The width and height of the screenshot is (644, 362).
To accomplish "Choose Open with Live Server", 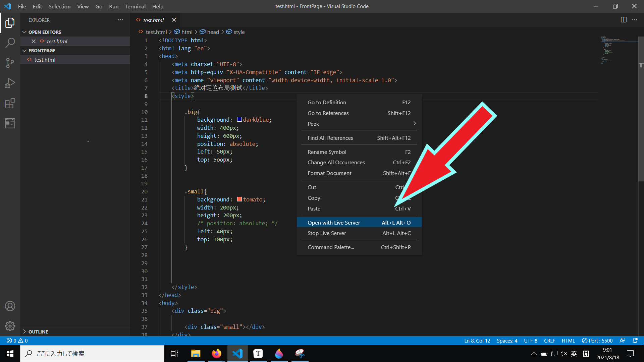I will [359, 223].
